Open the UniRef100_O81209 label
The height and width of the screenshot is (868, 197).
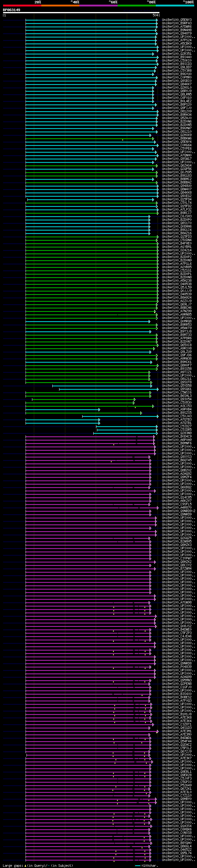coord(177,111)
